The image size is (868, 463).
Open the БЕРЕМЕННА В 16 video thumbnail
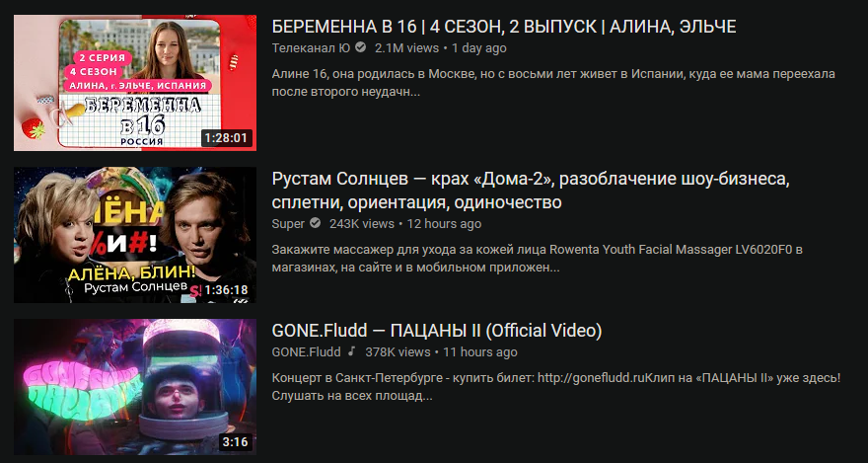pos(135,83)
